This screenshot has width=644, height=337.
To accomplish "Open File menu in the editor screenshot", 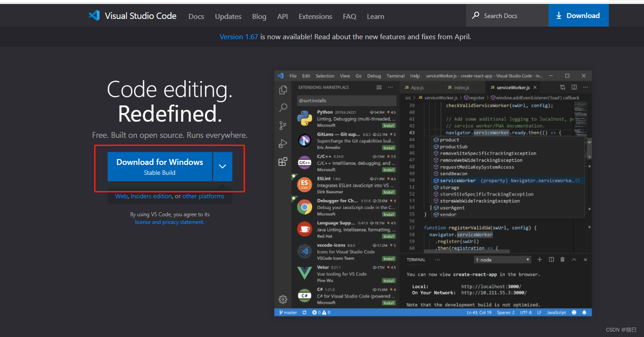I will pos(293,76).
